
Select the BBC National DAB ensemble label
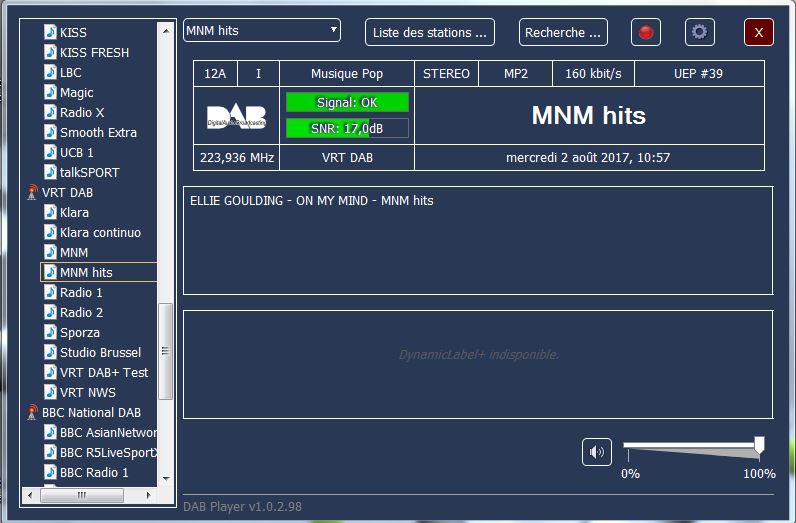[91, 412]
